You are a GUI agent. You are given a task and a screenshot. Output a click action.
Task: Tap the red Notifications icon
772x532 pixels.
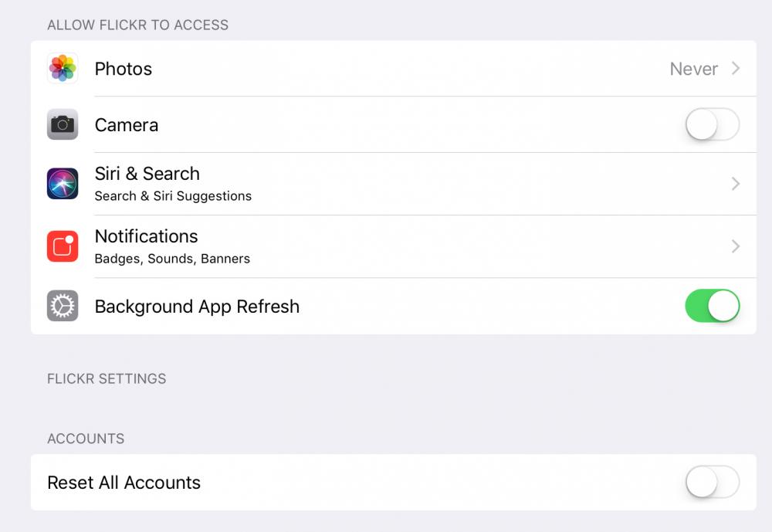63,246
